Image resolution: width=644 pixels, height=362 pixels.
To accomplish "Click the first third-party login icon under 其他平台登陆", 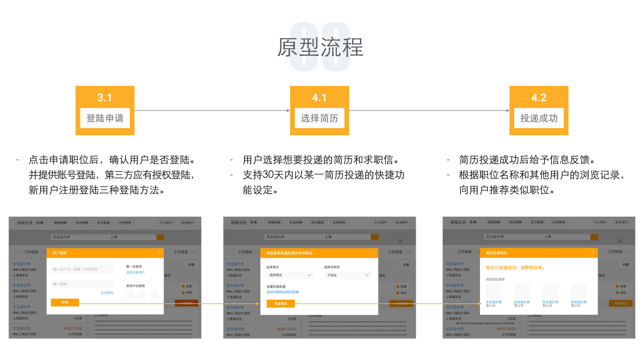I will click(x=130, y=295).
